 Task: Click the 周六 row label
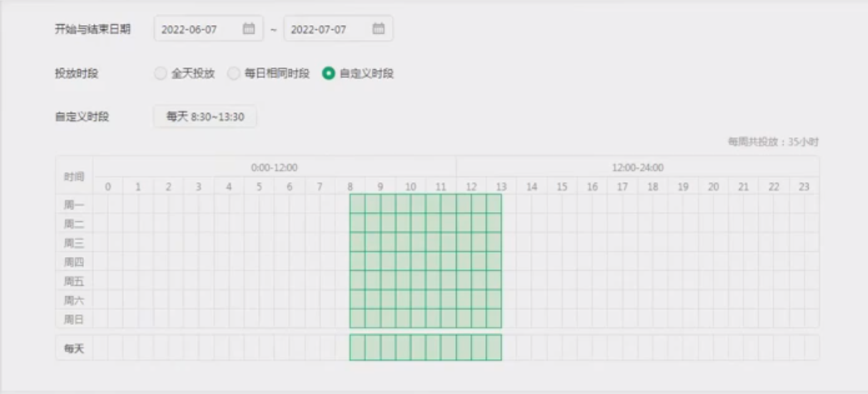click(74, 300)
